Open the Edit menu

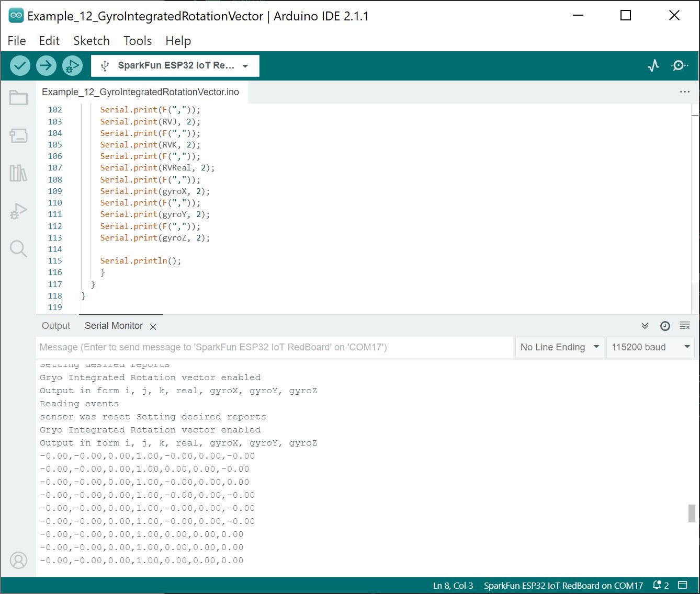tap(49, 41)
